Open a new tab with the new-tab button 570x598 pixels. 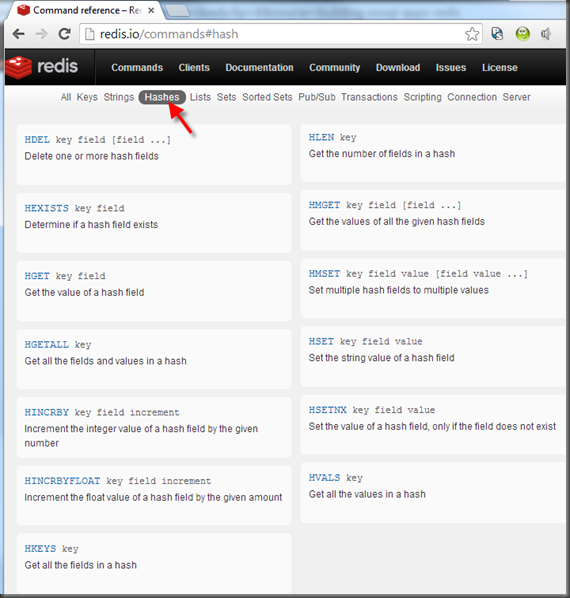178,11
